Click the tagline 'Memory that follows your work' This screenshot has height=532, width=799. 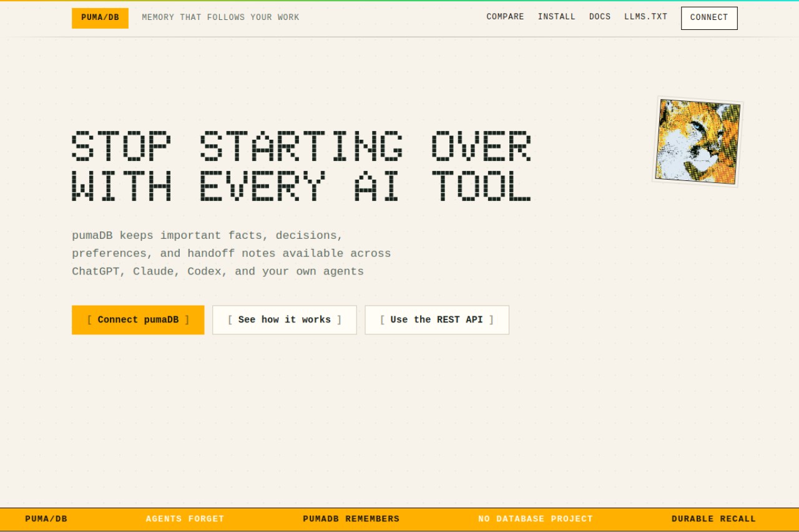pos(220,17)
